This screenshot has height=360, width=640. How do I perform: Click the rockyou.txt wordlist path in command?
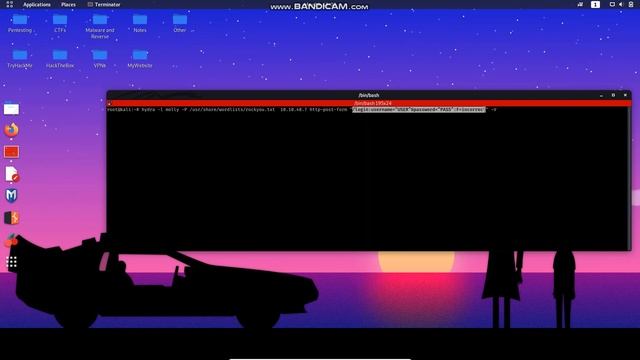tap(232, 110)
